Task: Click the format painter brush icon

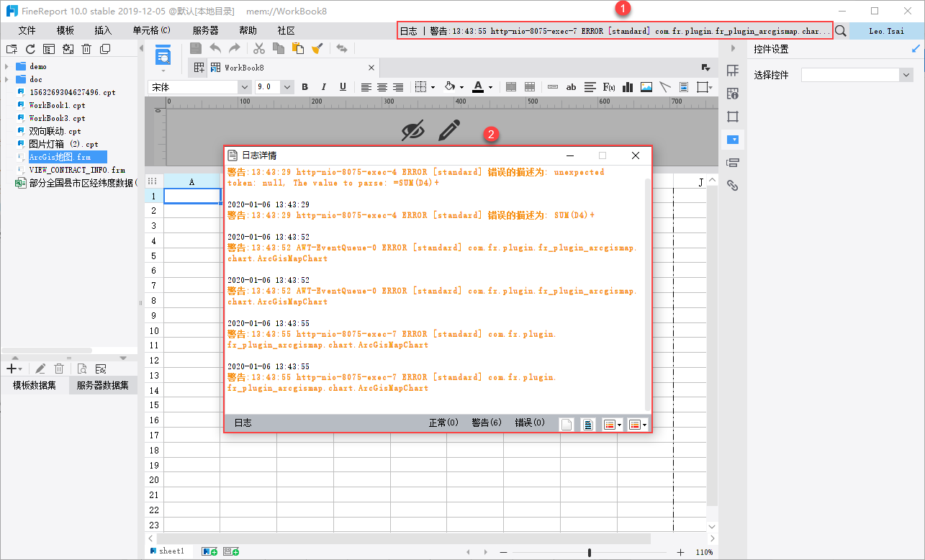Action: pos(317,48)
